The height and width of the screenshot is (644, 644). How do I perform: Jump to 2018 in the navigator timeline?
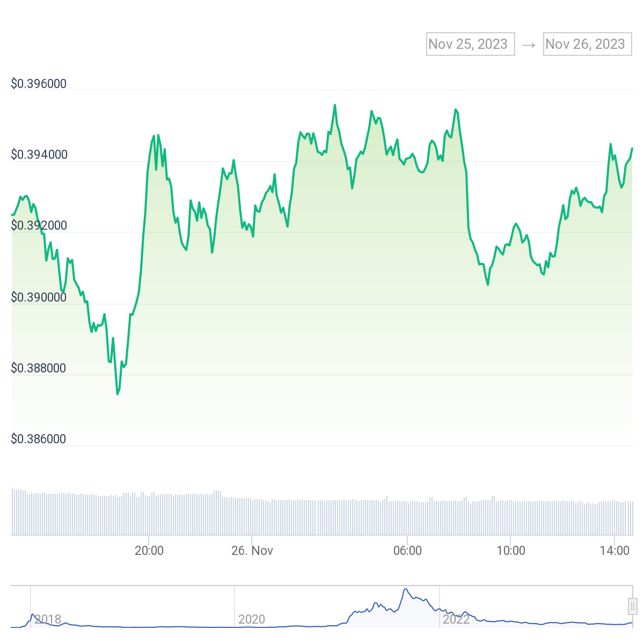tap(48, 619)
